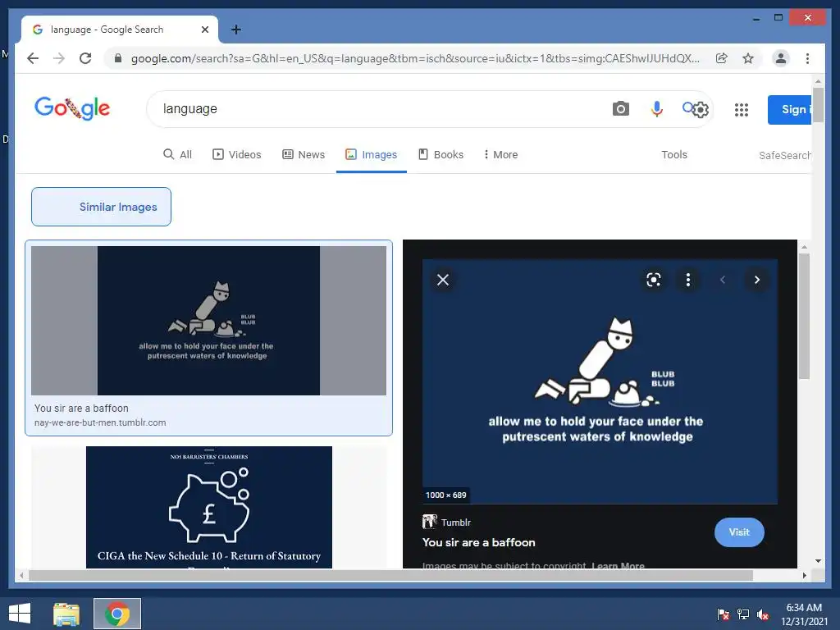Click the browser forward arrow

59,58
